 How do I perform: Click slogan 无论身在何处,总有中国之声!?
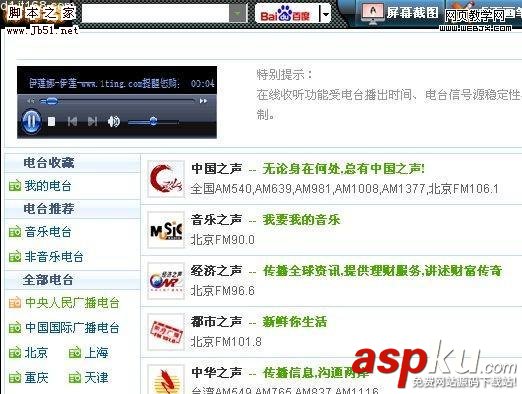344,169
